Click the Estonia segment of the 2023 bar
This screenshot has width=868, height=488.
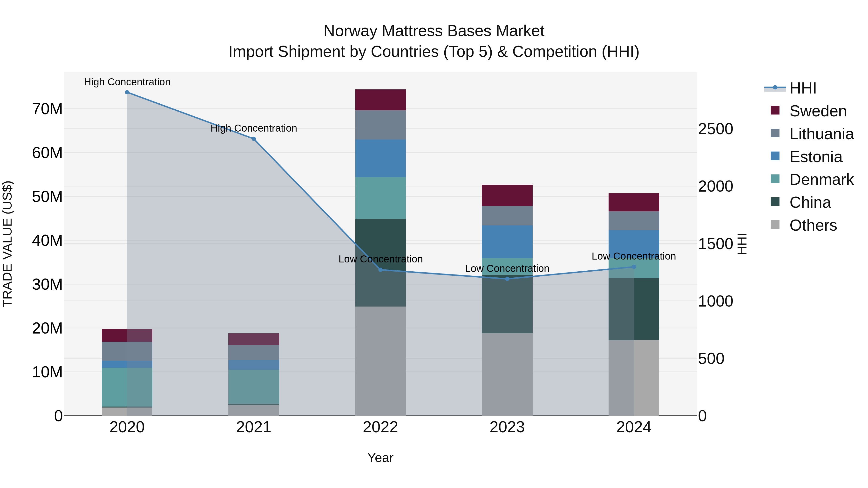coord(507,242)
